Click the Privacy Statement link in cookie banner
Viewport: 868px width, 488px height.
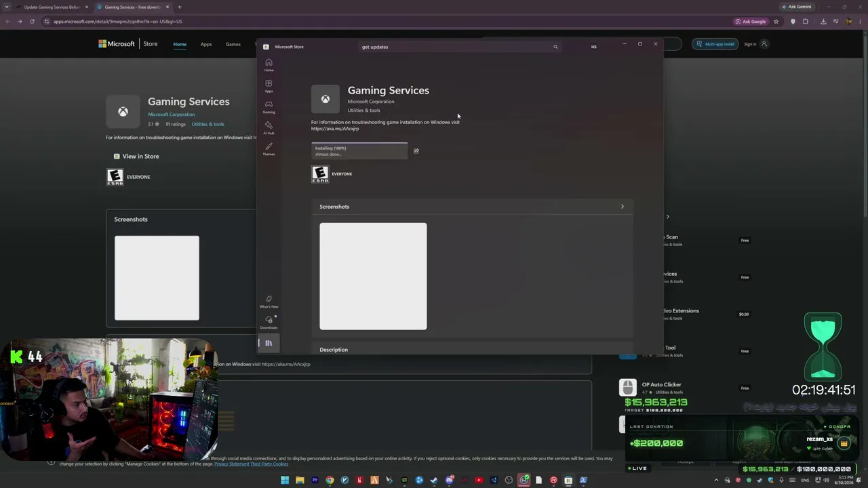point(231,464)
